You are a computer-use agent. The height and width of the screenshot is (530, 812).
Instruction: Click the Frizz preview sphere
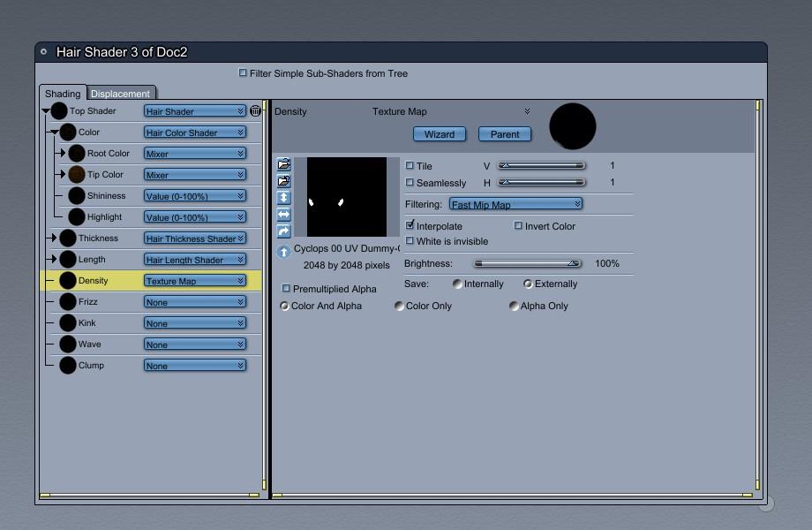point(68,301)
